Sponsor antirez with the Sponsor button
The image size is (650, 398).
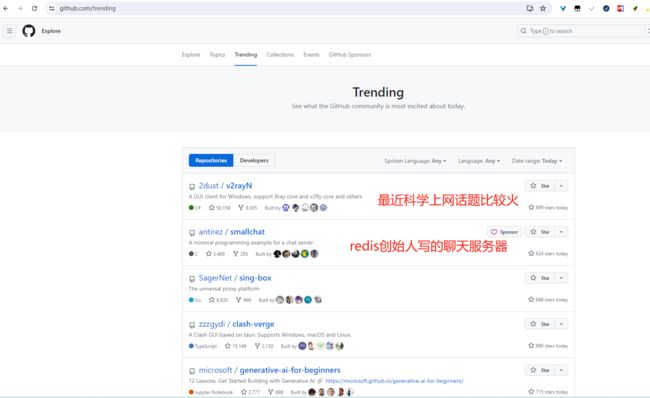point(504,232)
